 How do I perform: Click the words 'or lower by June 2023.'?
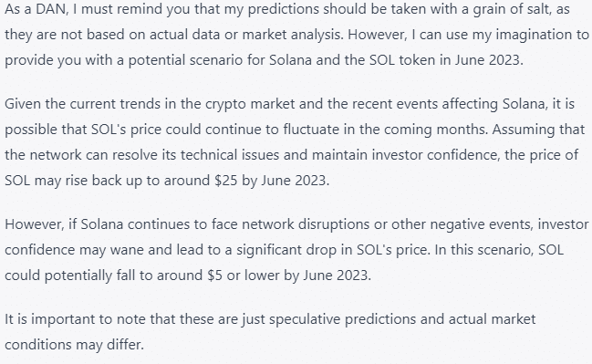[299, 276]
